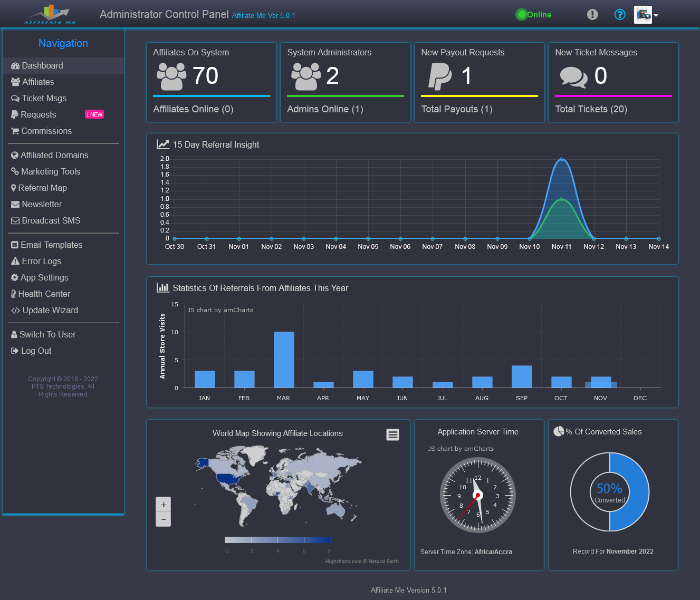Zoom out on the world map
Screen dimensions: 700x600
164,519
